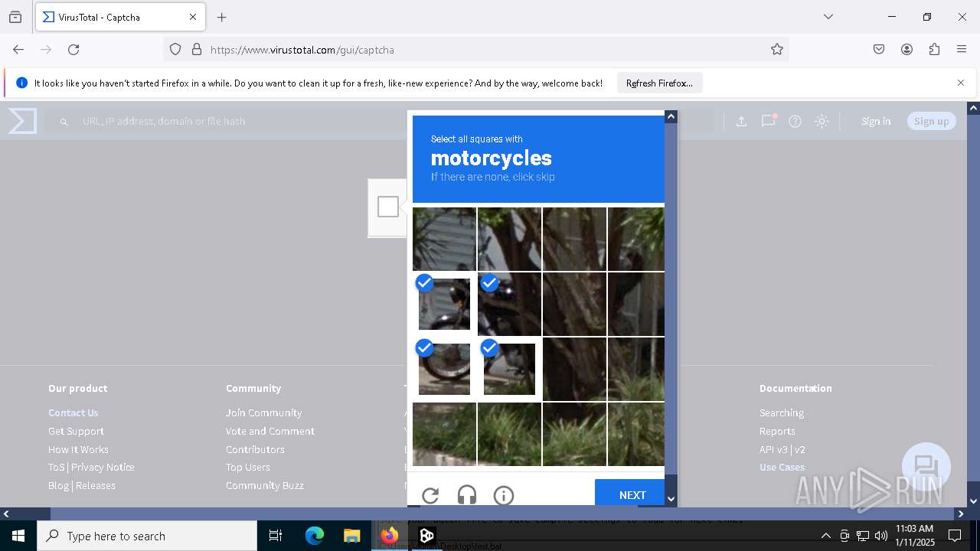Go back with browser back arrow
This screenshot has width=980, height=551.
click(x=18, y=50)
